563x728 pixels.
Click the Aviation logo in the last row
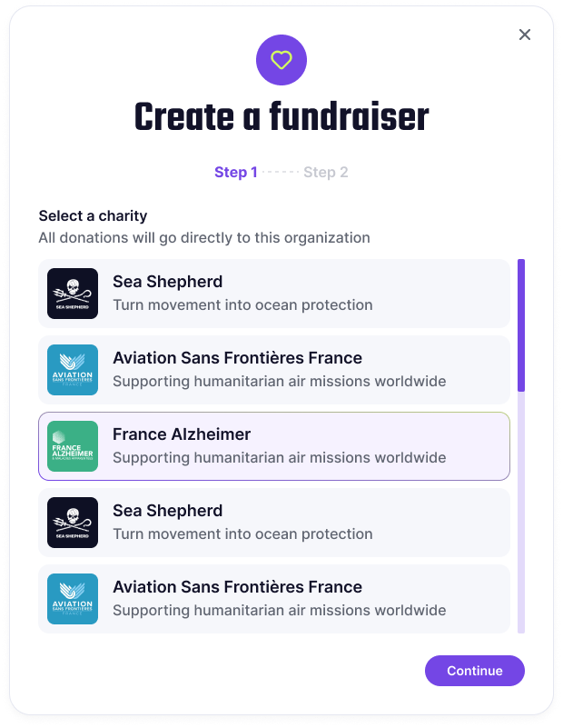(x=73, y=599)
